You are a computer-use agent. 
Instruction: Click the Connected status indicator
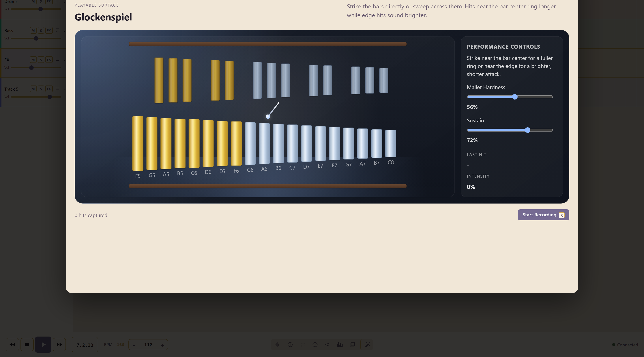click(x=625, y=345)
